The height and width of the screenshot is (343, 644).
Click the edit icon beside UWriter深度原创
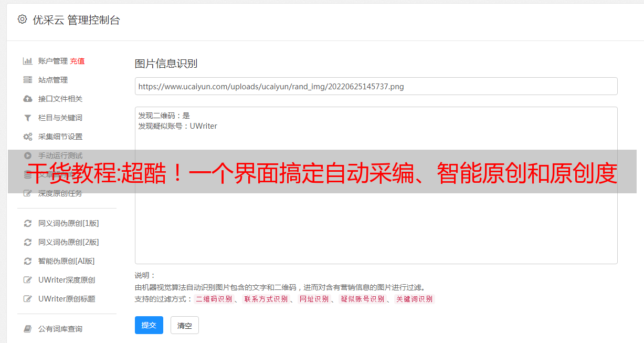[x=28, y=280]
